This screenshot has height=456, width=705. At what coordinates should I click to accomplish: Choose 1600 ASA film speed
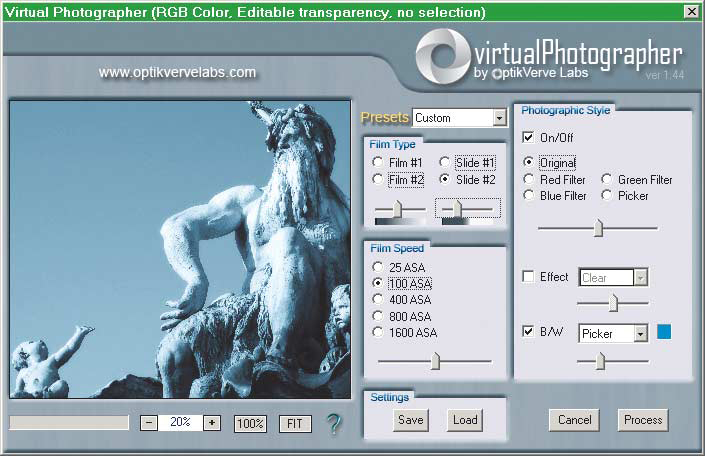click(x=405, y=333)
